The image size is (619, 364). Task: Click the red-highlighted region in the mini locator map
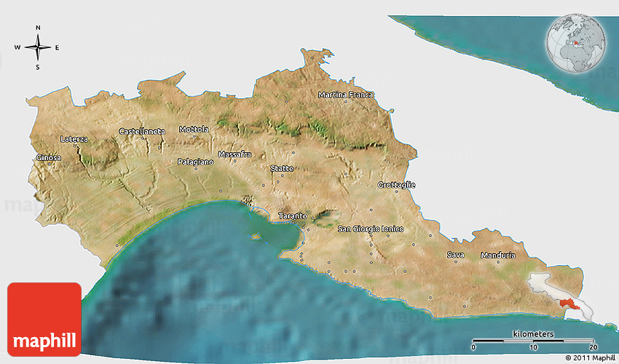[x=570, y=305]
